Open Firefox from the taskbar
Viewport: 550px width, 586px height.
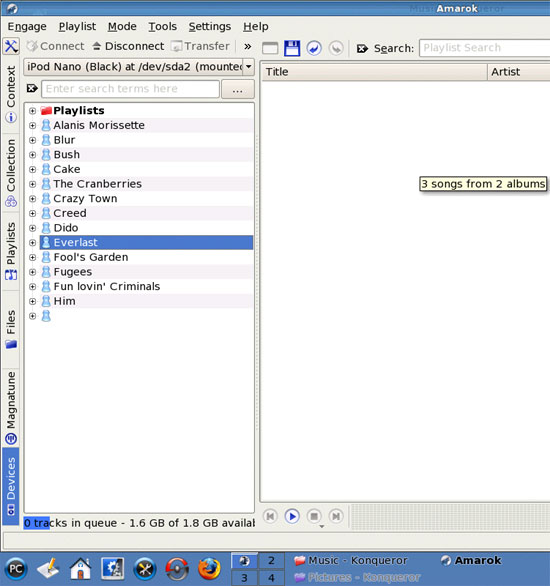pos(209,569)
